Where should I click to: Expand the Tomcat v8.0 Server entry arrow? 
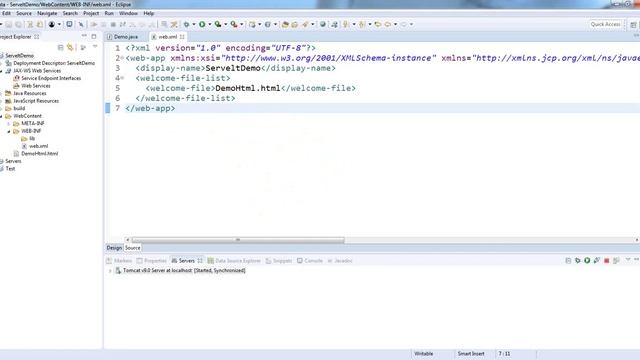point(110,271)
